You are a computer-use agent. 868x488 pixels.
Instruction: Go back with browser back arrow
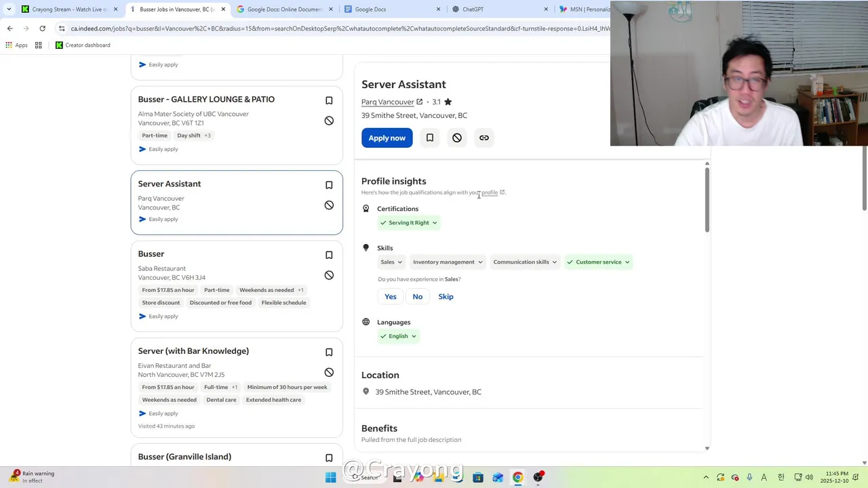click(9, 28)
